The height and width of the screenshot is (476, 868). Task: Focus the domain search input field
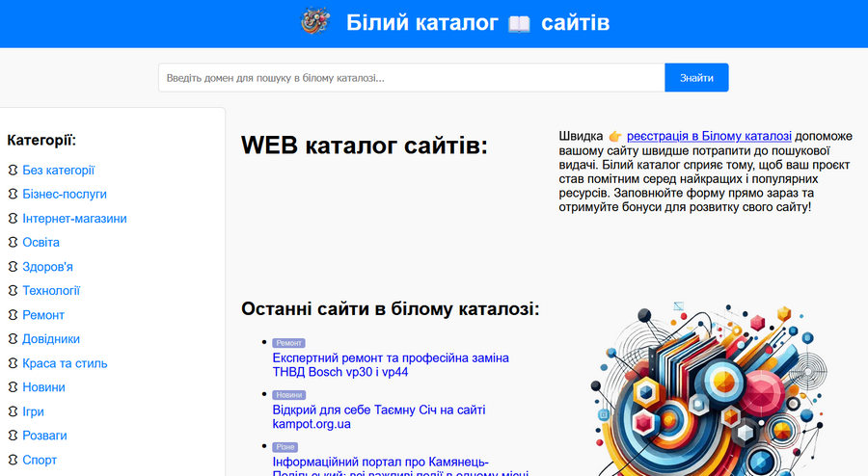[411, 78]
